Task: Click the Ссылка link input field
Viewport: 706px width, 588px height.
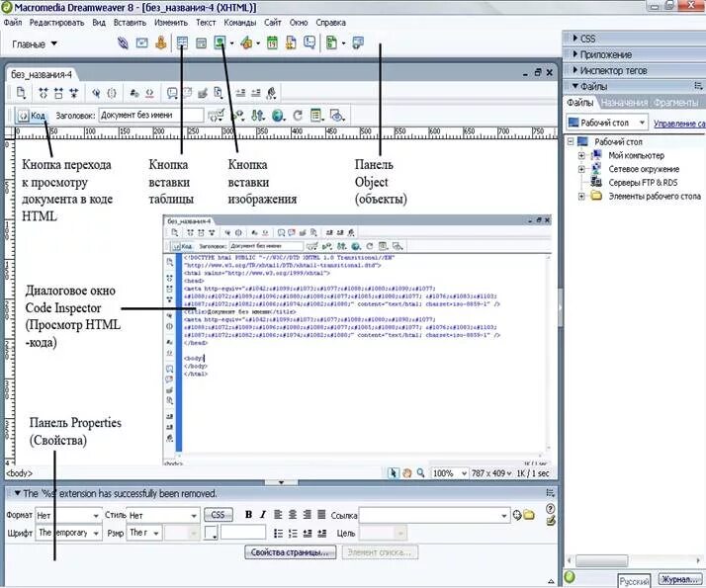Action: [x=434, y=516]
